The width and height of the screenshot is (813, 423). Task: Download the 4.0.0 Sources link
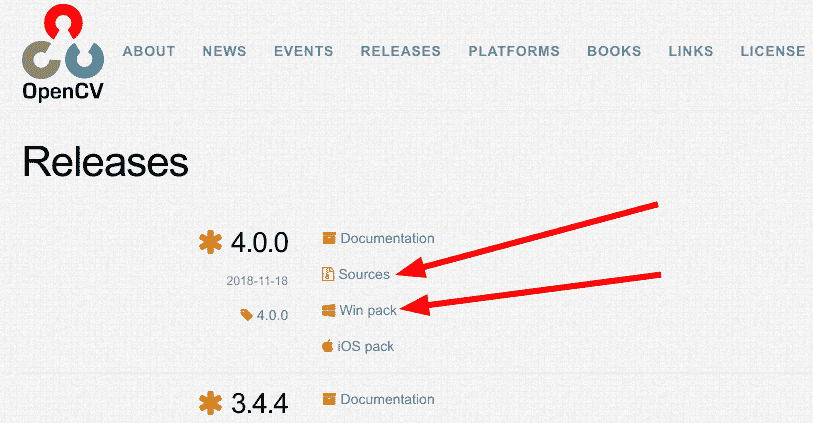(x=364, y=274)
